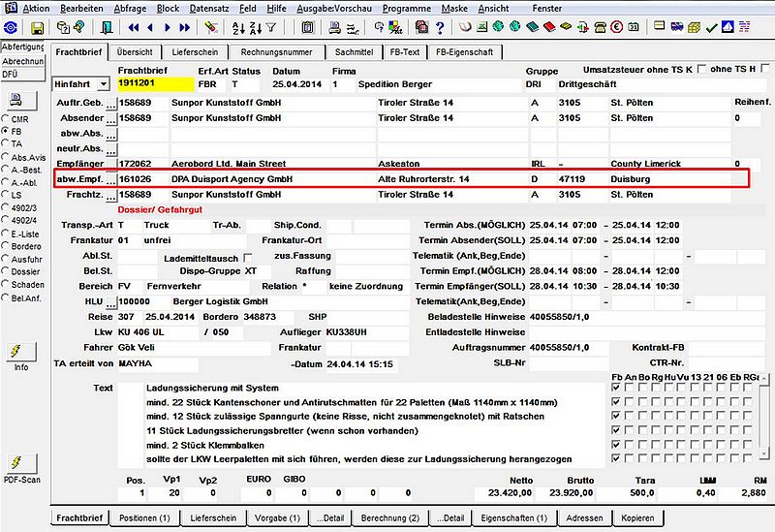Click the yellow Frachtbrief number field
This screenshot has width=775, height=532.
click(156, 83)
